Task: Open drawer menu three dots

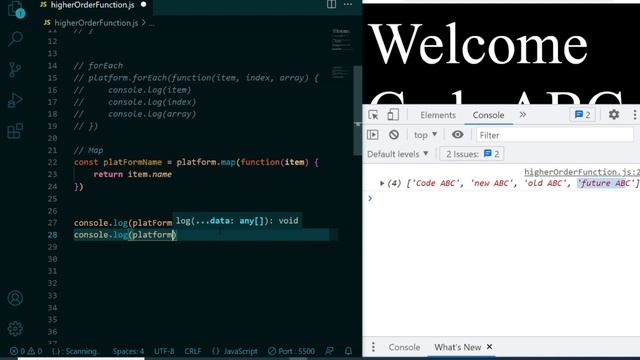Action: pos(373,347)
